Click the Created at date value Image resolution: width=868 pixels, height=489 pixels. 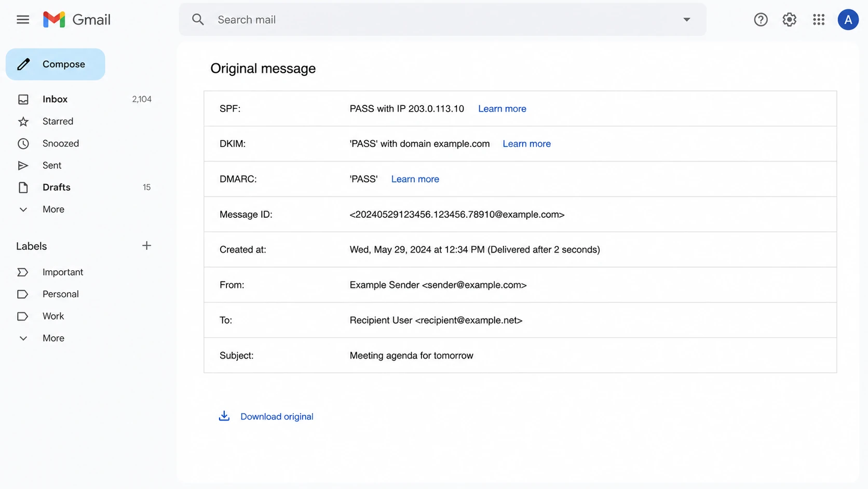click(x=474, y=249)
